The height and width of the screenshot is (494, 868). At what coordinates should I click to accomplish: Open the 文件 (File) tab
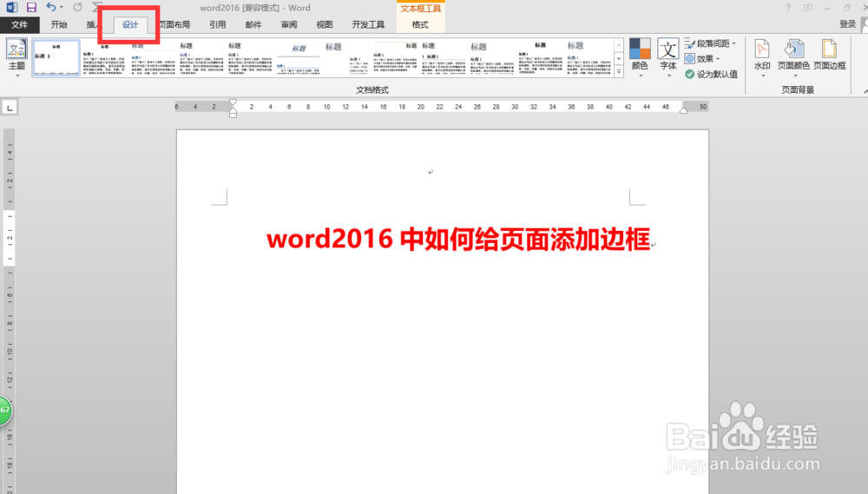pyautogui.click(x=19, y=24)
